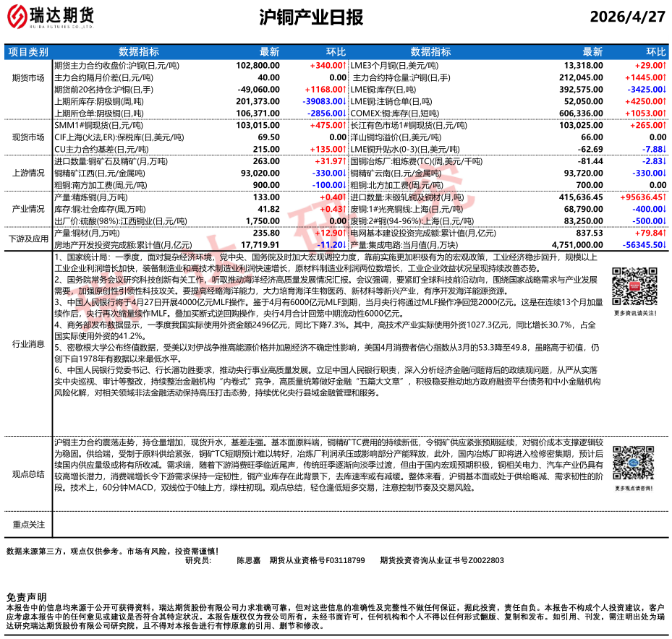Click the 项目类别 column header
The image size is (672, 639).
(x=28, y=52)
